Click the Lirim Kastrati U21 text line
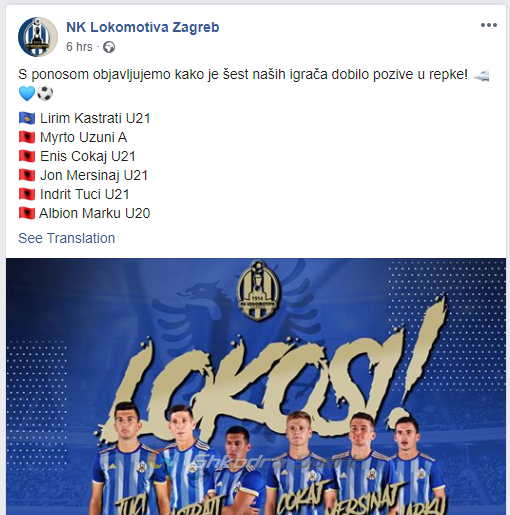The image size is (510, 515). 95,118
